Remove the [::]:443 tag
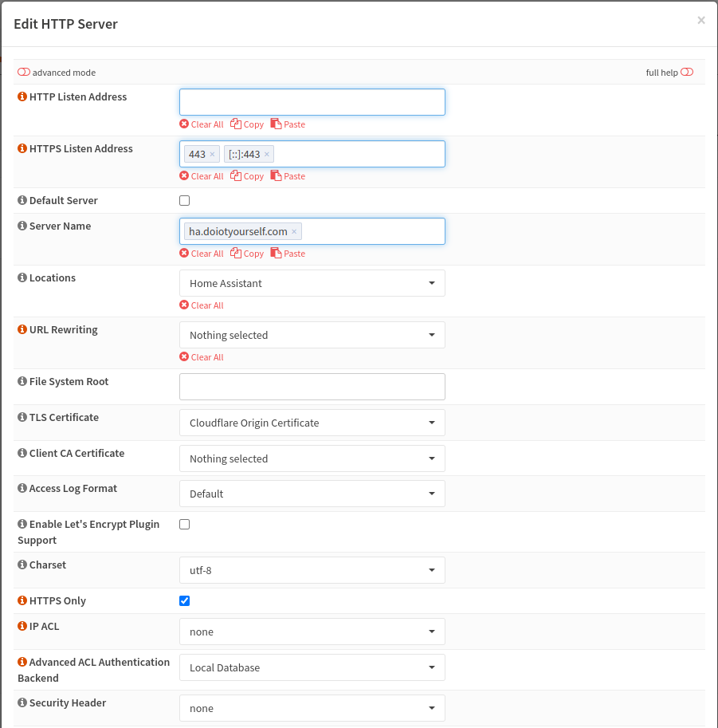718x728 pixels. click(x=267, y=153)
